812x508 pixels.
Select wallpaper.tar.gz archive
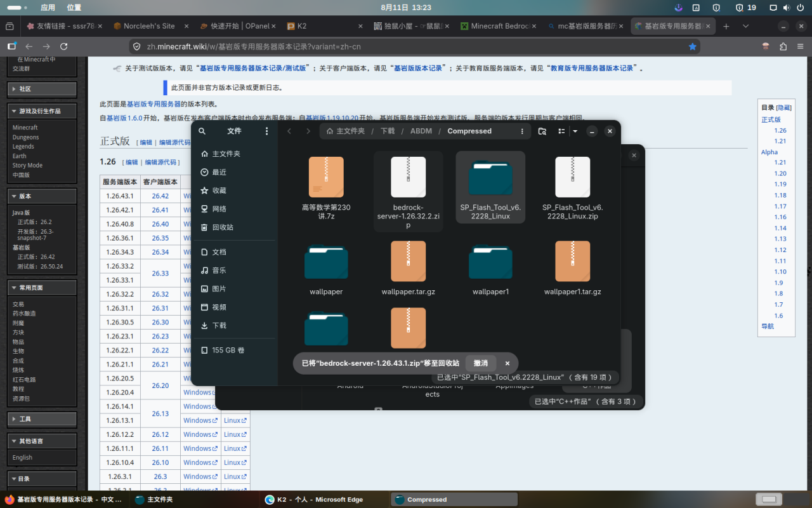pyautogui.click(x=408, y=267)
